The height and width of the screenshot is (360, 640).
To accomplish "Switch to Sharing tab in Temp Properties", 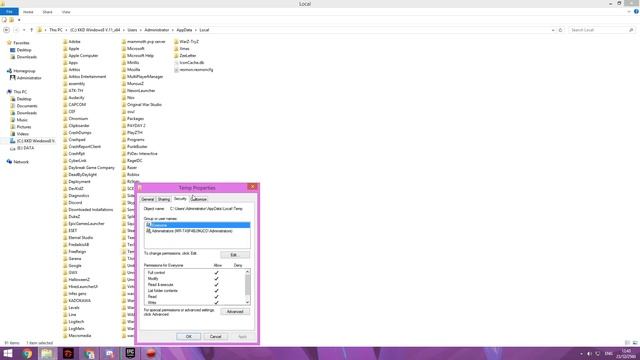I will pos(164,199).
